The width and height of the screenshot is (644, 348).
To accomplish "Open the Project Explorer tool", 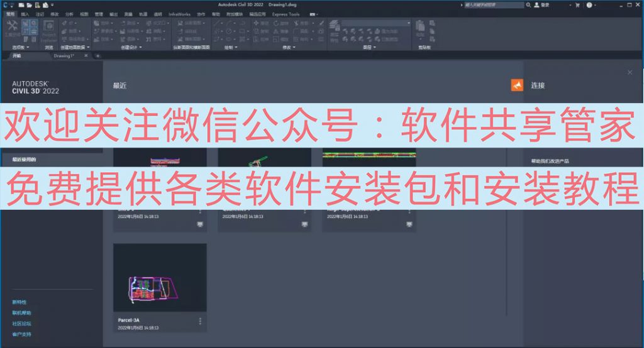I will point(48,31).
